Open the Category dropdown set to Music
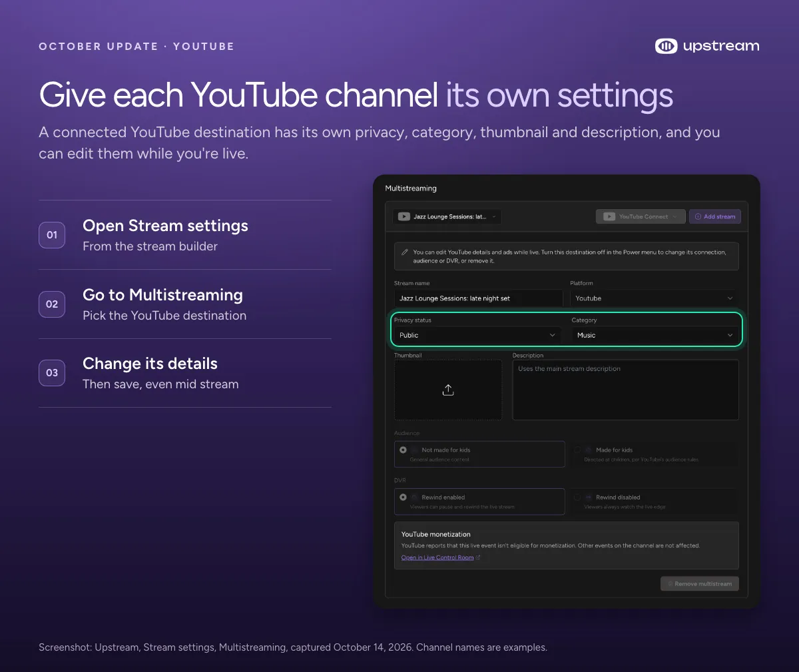Image resolution: width=799 pixels, height=672 pixels. [655, 335]
